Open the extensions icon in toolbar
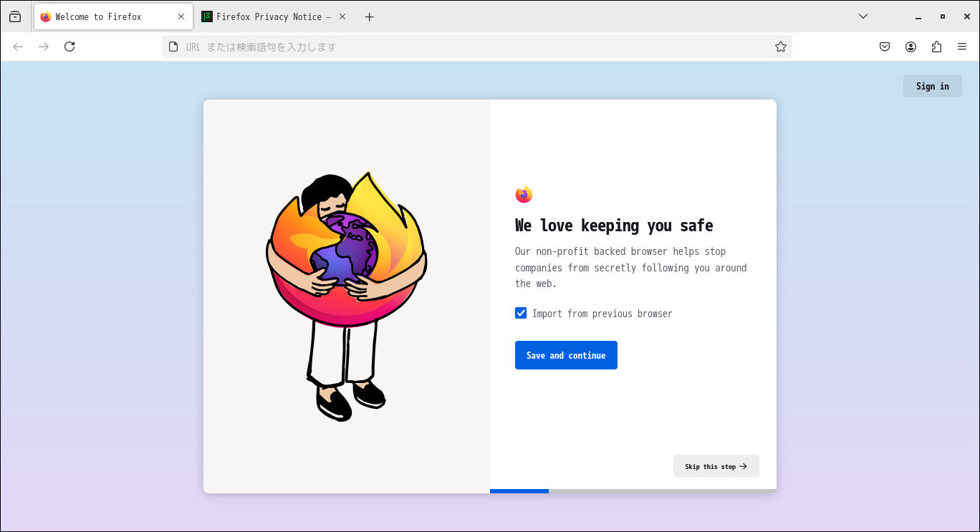980x532 pixels. pyautogui.click(x=936, y=46)
